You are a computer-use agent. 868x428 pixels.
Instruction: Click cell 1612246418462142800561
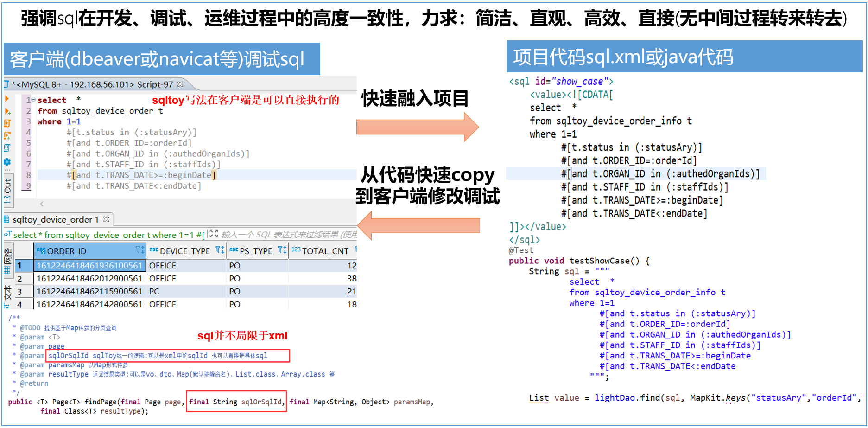(90, 304)
